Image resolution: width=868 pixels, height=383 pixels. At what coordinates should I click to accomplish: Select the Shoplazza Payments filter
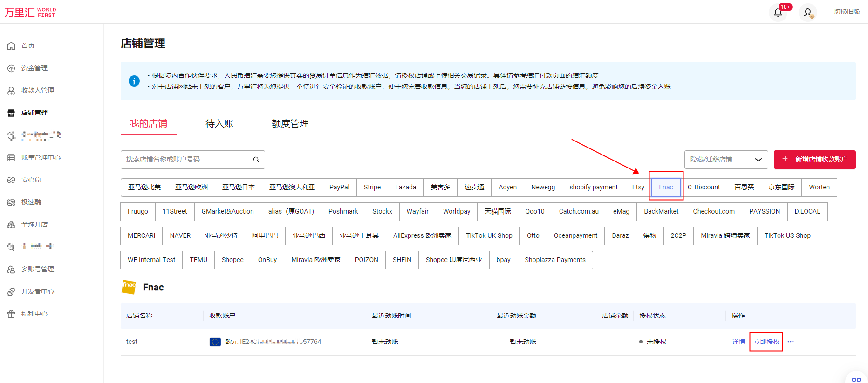555,260
